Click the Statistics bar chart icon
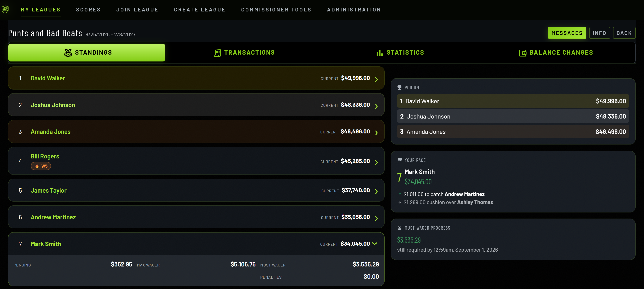Viewport: 644px width, 289px height. 379,53
